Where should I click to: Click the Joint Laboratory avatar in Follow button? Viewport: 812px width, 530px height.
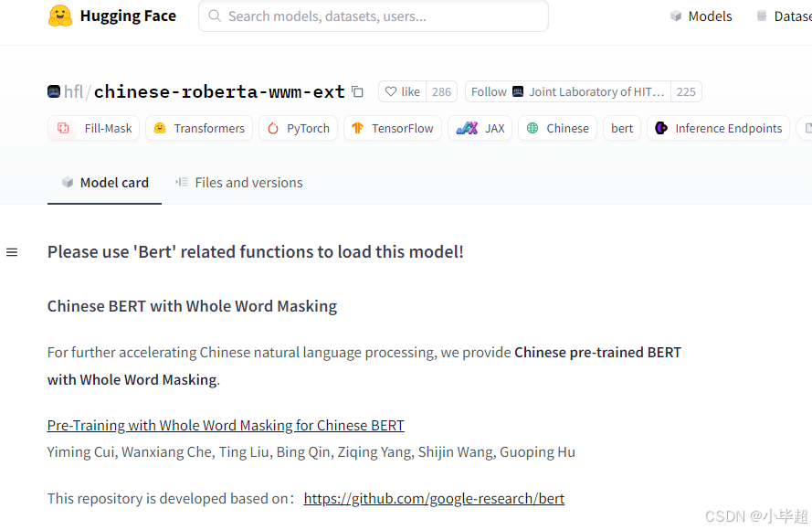pos(518,91)
